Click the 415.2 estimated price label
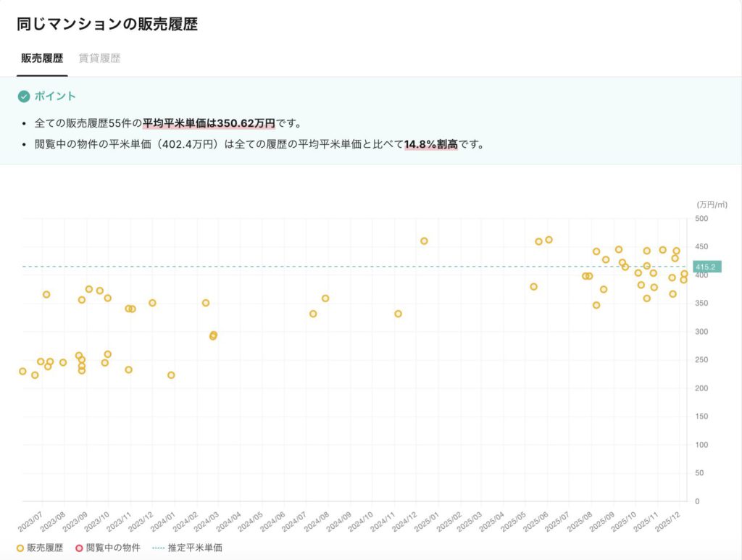 (706, 267)
